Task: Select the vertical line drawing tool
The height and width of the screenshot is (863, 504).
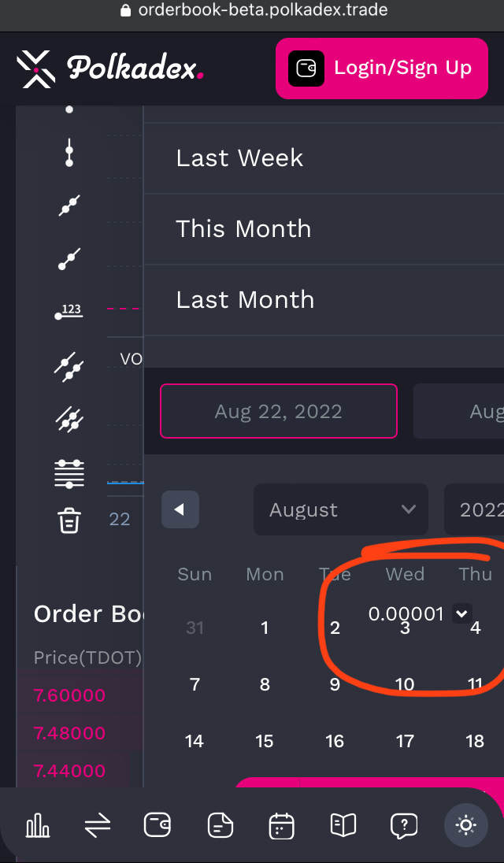Action: [x=69, y=153]
